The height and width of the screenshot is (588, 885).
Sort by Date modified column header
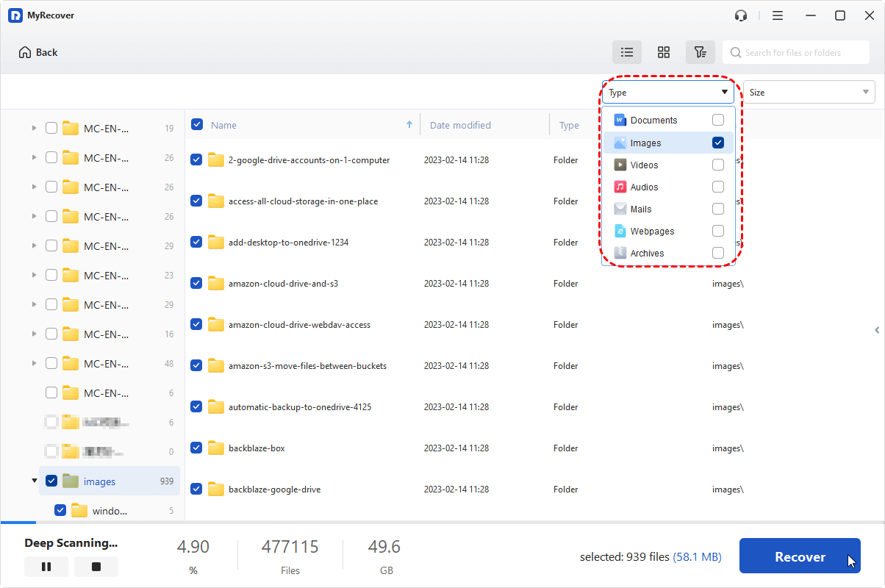pyautogui.click(x=460, y=125)
